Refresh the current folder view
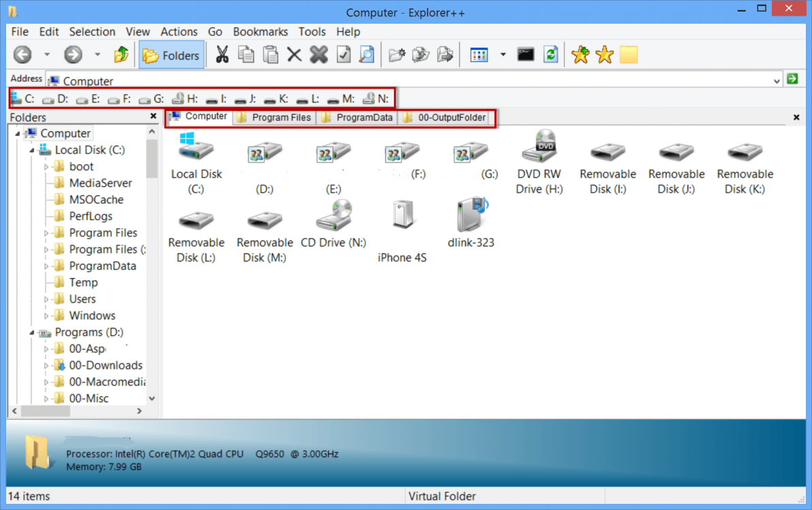This screenshot has height=510, width=812. coord(551,54)
